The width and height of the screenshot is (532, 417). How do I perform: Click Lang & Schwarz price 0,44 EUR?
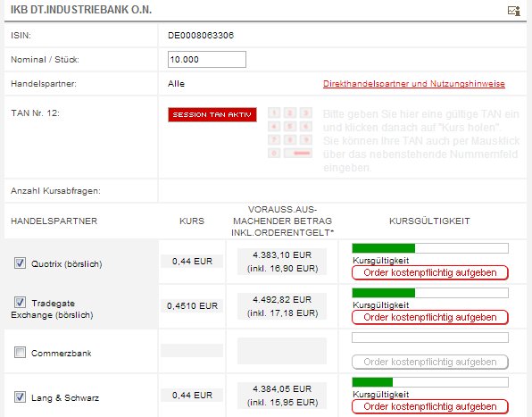point(192,395)
